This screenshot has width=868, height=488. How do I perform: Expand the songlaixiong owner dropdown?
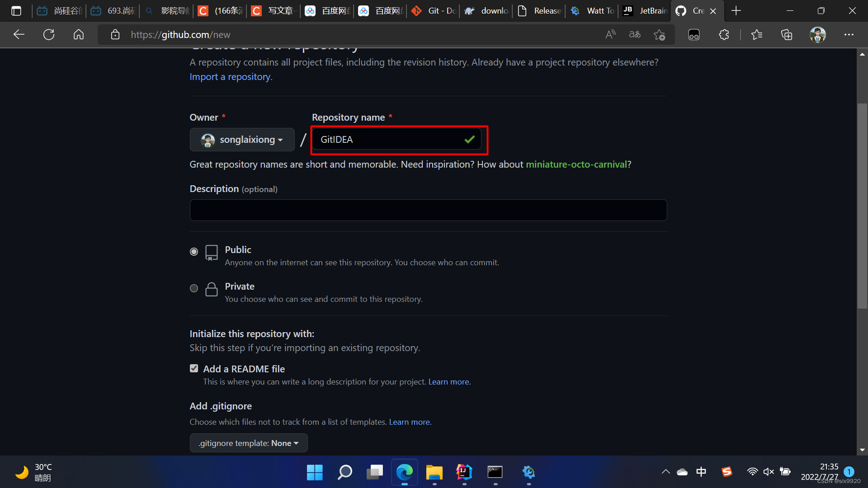[x=242, y=140]
